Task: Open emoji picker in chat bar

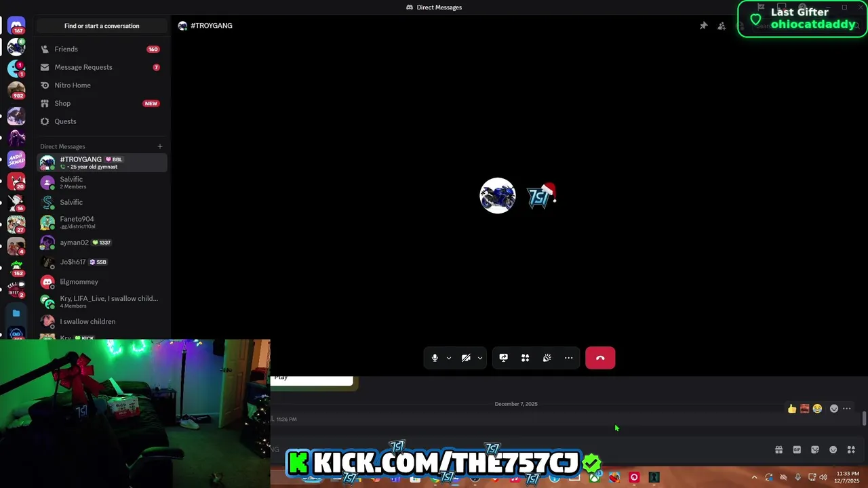Action: 833,449
